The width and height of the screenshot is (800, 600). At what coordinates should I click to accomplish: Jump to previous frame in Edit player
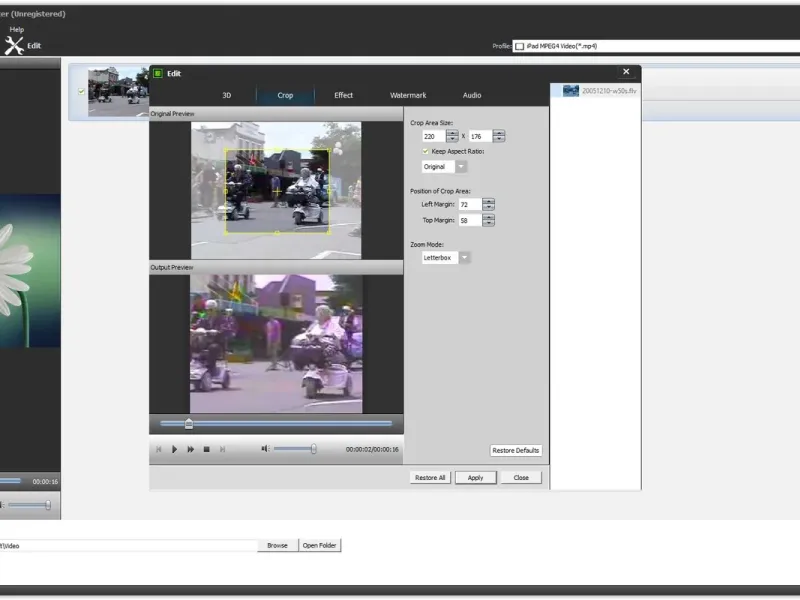point(159,449)
